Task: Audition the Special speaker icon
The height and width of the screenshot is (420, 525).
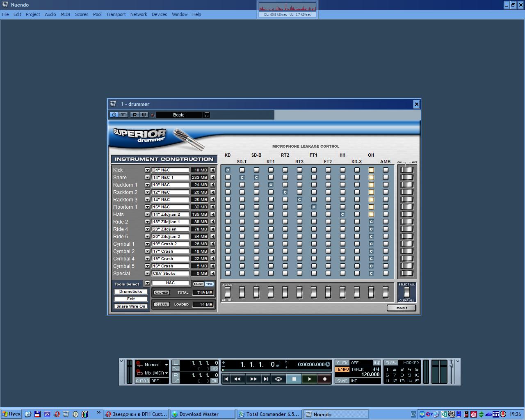Action: (x=212, y=273)
